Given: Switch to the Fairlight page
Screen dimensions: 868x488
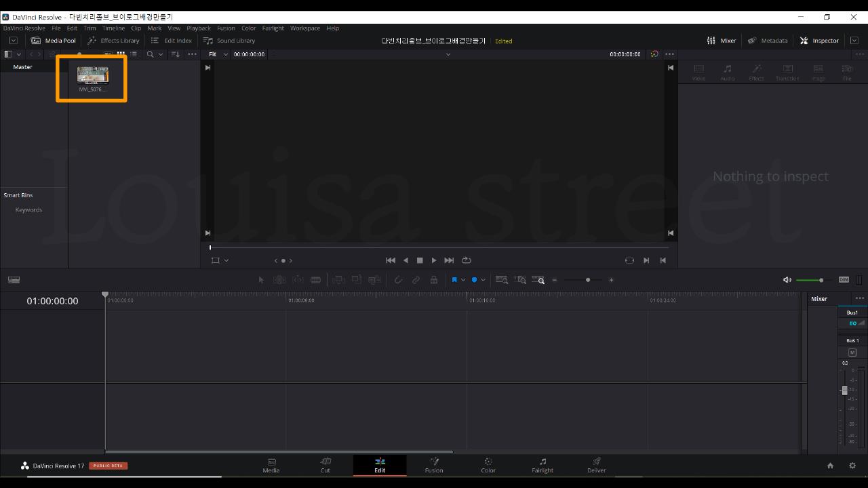Looking at the screenshot, I should (x=542, y=465).
